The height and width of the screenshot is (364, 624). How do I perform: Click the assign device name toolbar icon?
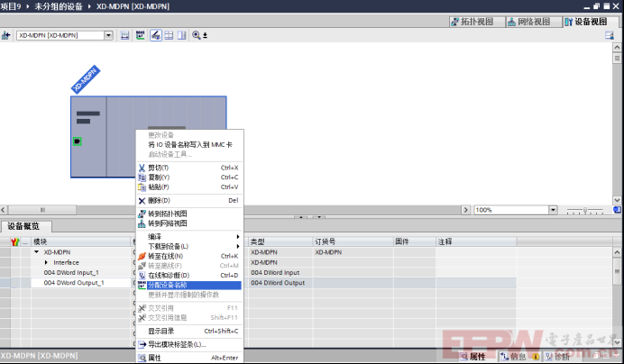click(140, 35)
